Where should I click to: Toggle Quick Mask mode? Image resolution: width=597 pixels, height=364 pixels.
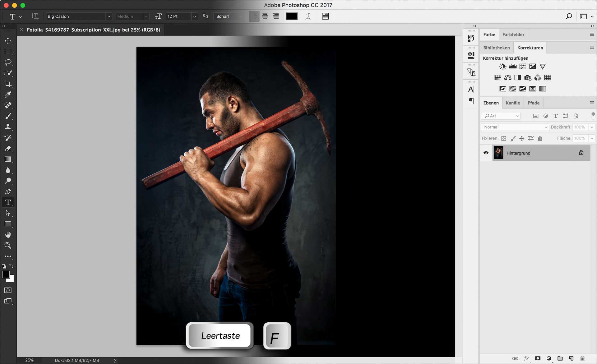(8, 290)
